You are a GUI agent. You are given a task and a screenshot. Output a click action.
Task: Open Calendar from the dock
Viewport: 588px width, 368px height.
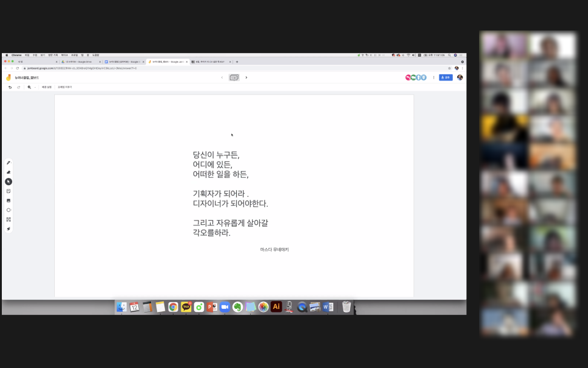(135, 307)
